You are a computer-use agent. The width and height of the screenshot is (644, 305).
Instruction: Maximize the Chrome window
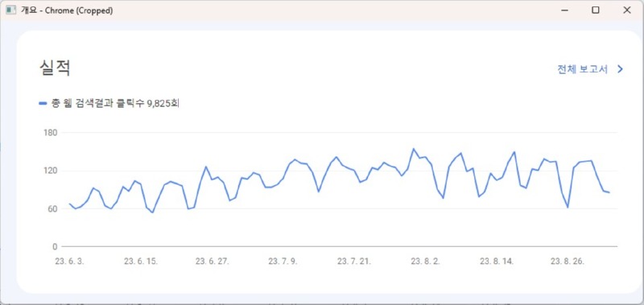[595, 10]
